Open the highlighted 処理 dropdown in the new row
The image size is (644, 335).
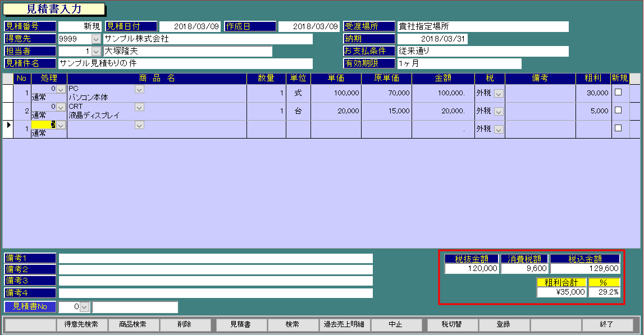pos(61,125)
